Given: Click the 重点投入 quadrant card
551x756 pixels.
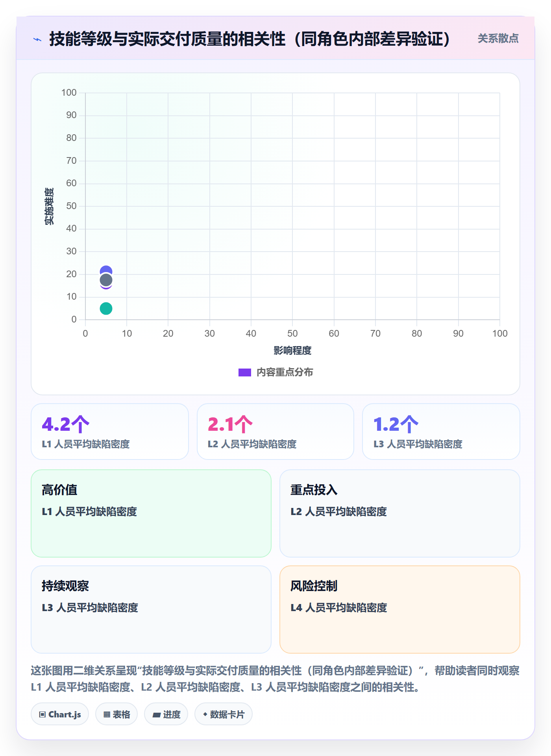Looking at the screenshot, I should [400, 513].
